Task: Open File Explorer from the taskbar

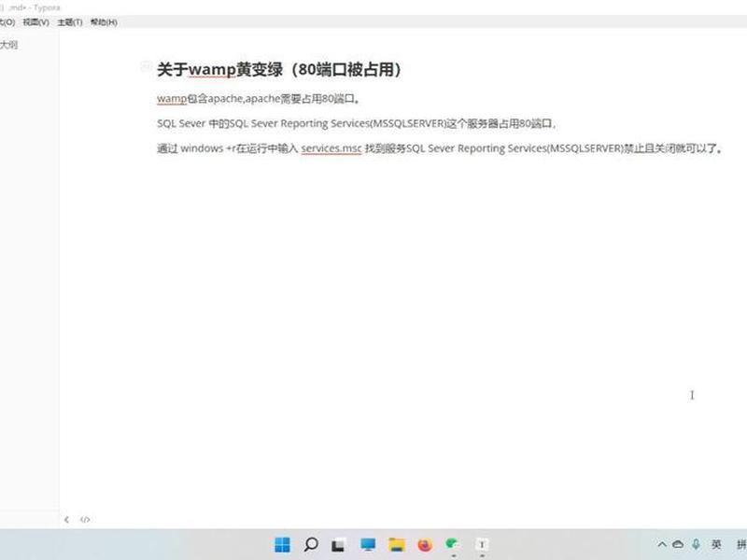Action: point(396,544)
